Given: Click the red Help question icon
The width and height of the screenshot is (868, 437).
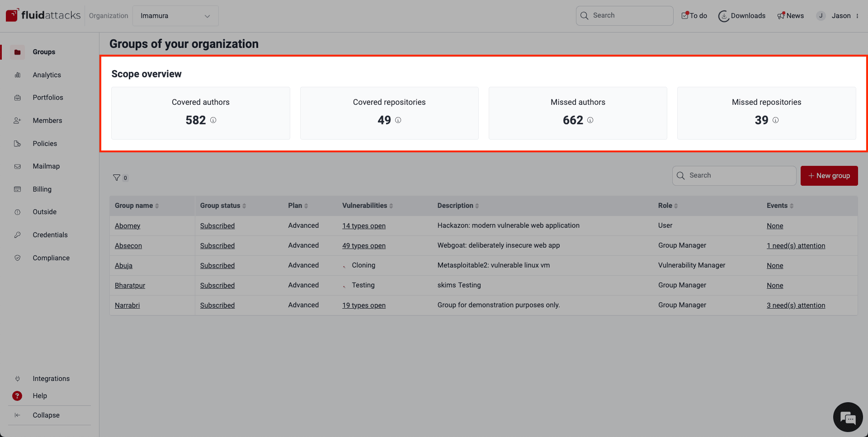Looking at the screenshot, I should 17,396.
